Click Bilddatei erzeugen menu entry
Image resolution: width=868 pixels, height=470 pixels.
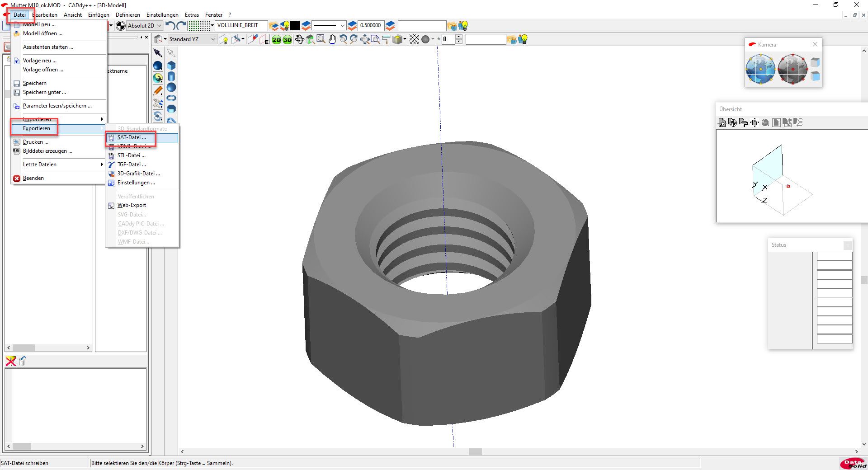pos(59,151)
